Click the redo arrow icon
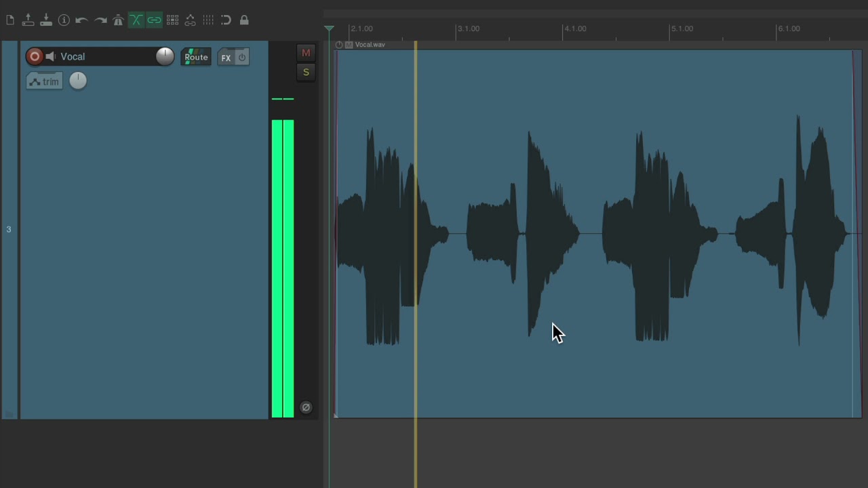Viewport: 868px width, 488px height. [x=100, y=20]
